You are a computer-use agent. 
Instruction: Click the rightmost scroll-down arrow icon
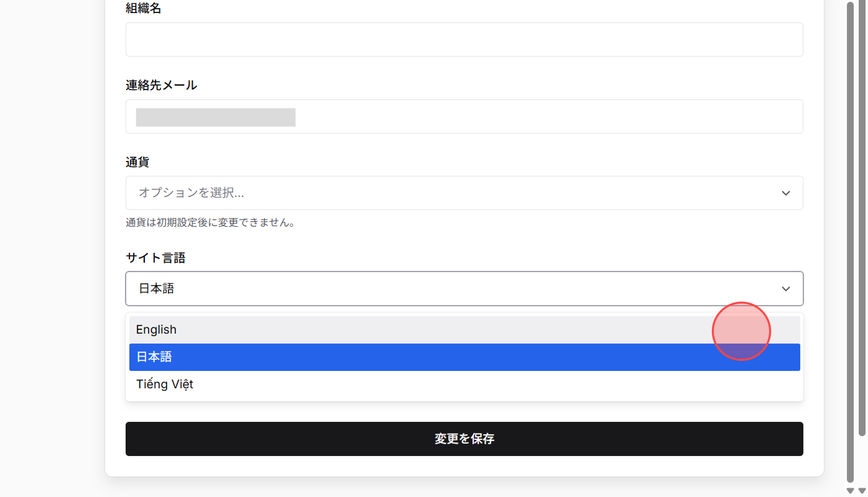[x=862, y=491]
